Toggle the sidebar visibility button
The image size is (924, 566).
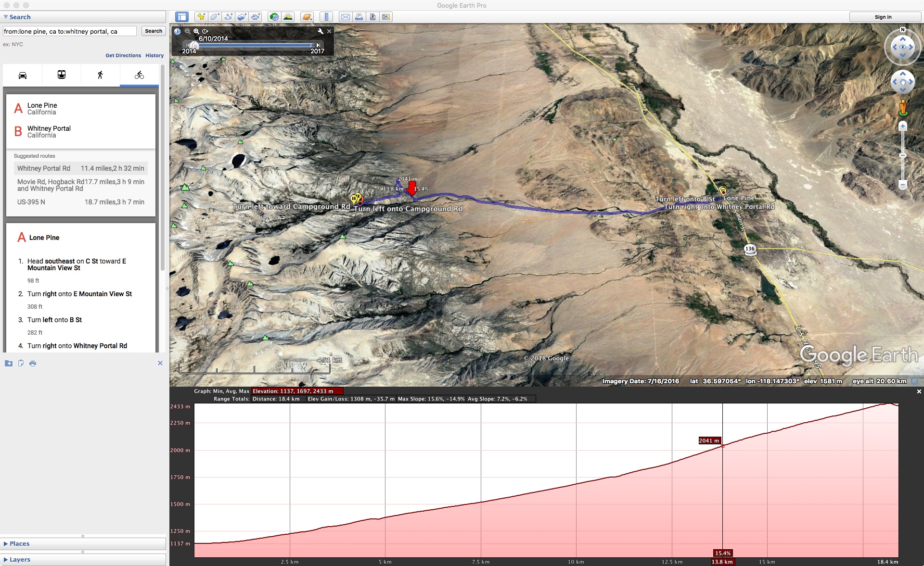(181, 17)
